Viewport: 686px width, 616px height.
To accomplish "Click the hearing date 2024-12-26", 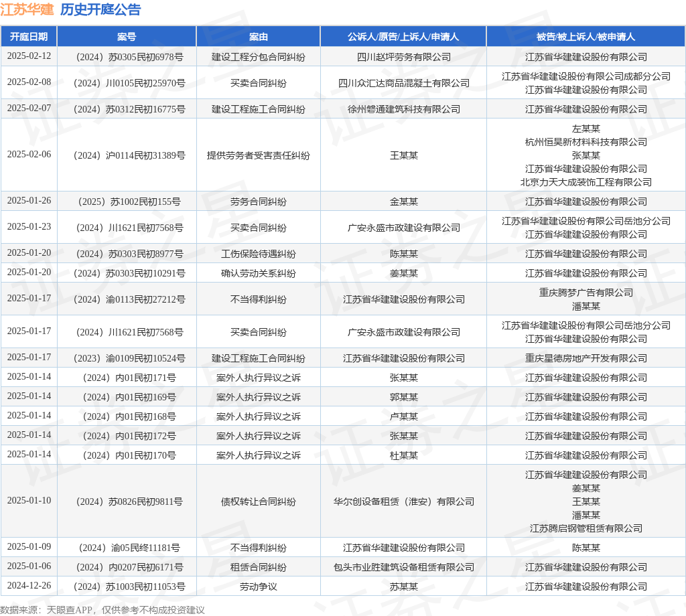I will click(29, 585).
